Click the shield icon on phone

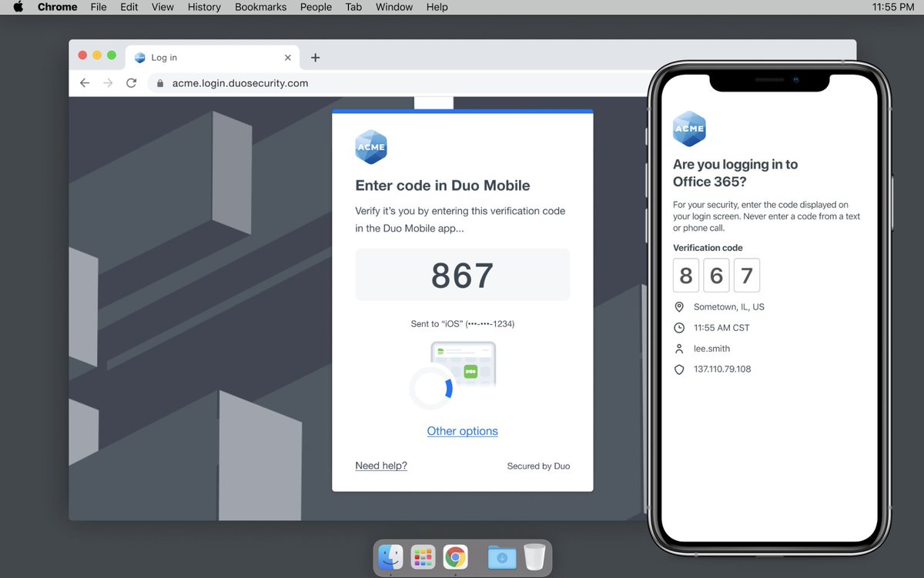tap(679, 369)
